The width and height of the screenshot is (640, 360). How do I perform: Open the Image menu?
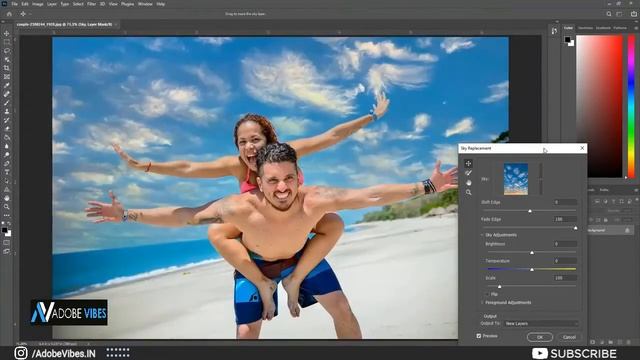pyautogui.click(x=38, y=4)
